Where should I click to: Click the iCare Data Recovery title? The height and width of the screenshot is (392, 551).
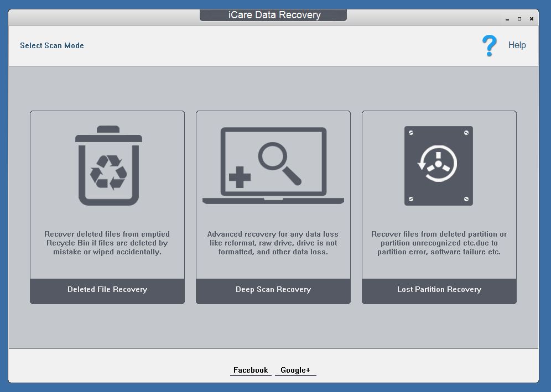(x=274, y=15)
